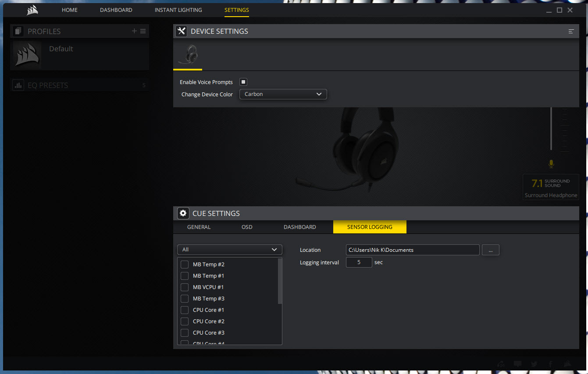Screen dimensions: 588x374
Task: Open INSTANT LIGHTING tab
Action: coord(178,10)
